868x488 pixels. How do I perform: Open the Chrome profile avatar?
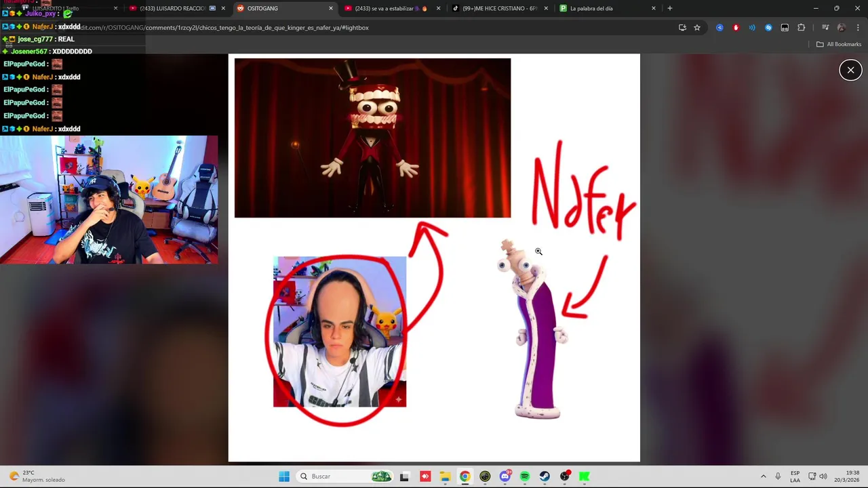842,28
